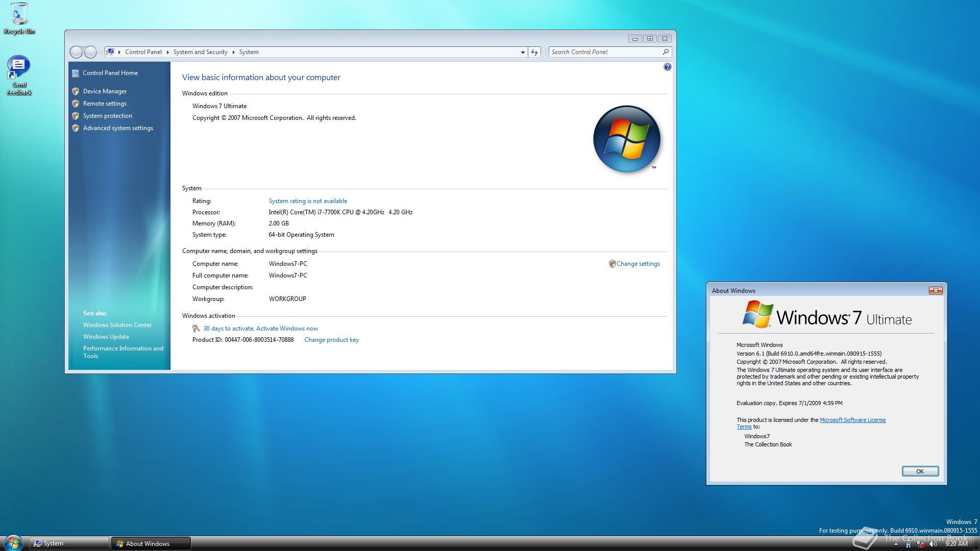Click the volume speaker tray icon
980x551 pixels.
coord(933,543)
